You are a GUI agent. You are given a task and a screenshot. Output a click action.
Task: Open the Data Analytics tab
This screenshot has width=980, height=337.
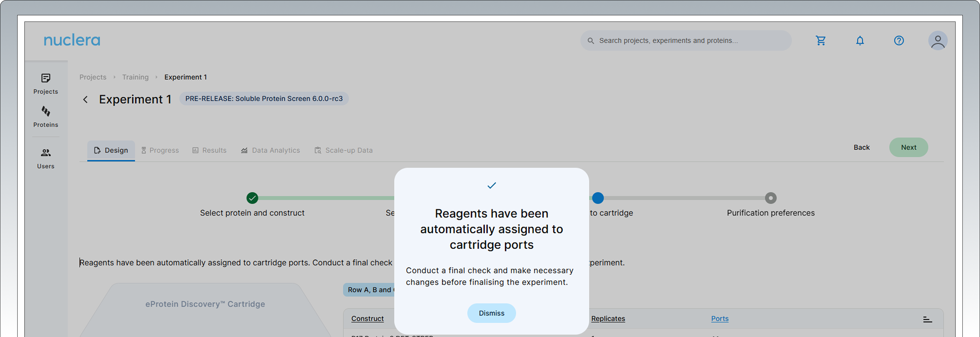pyautogui.click(x=270, y=150)
